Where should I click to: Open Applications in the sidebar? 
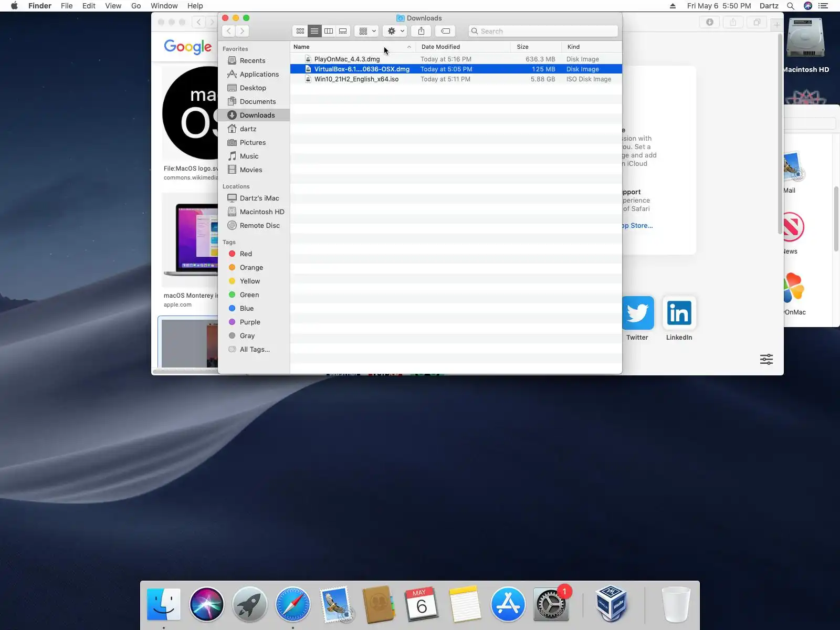pyautogui.click(x=254, y=74)
